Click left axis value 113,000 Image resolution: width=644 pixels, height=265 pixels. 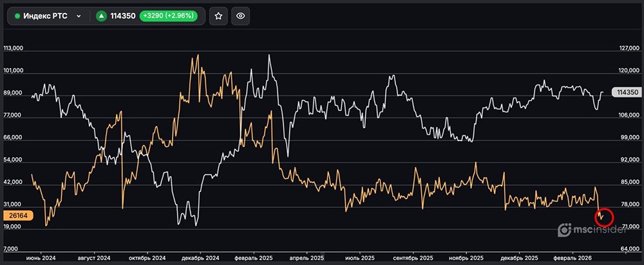tap(13, 48)
